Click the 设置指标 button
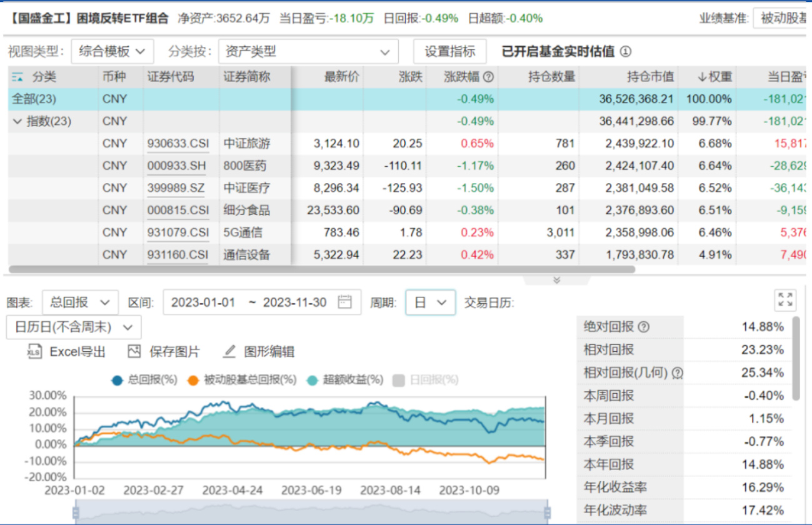This screenshot has height=525, width=812. [x=449, y=52]
